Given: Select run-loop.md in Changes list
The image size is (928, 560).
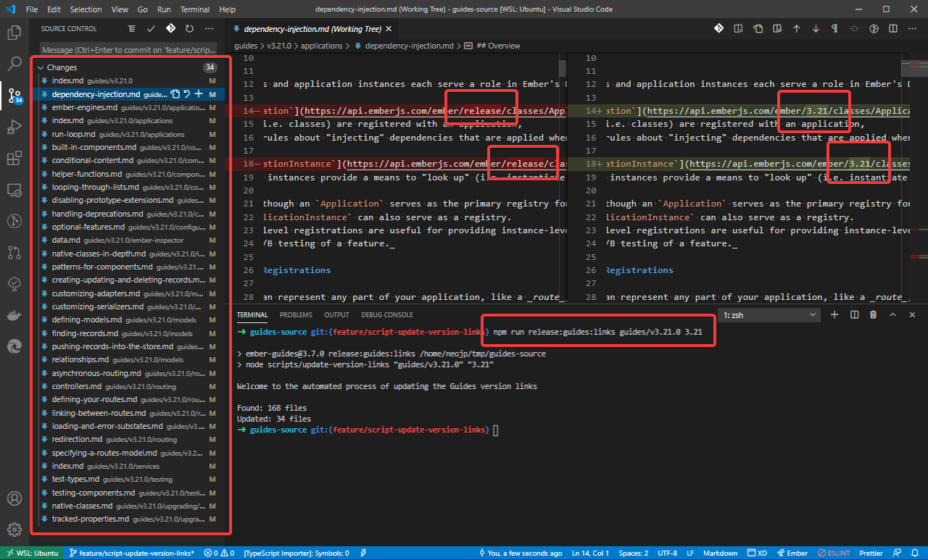Looking at the screenshot, I should (129, 134).
